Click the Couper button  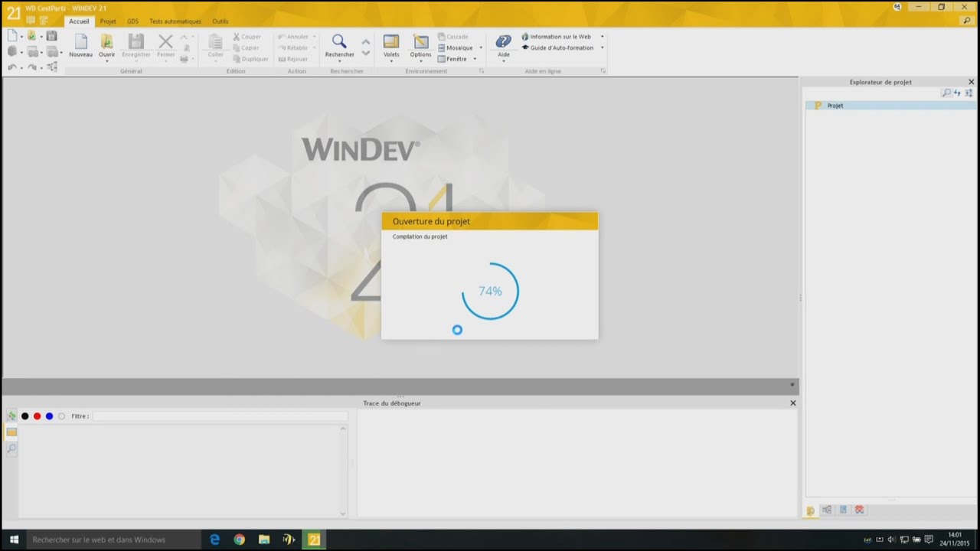coord(247,37)
